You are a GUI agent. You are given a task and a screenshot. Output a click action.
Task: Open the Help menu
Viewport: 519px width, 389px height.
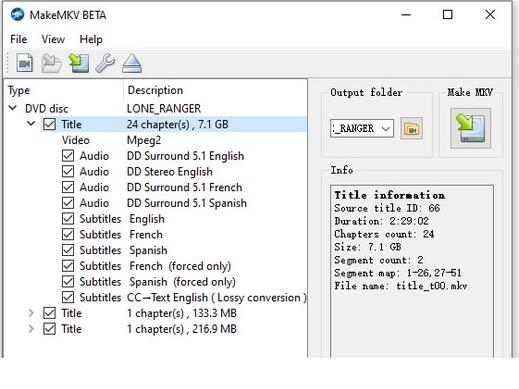point(91,39)
